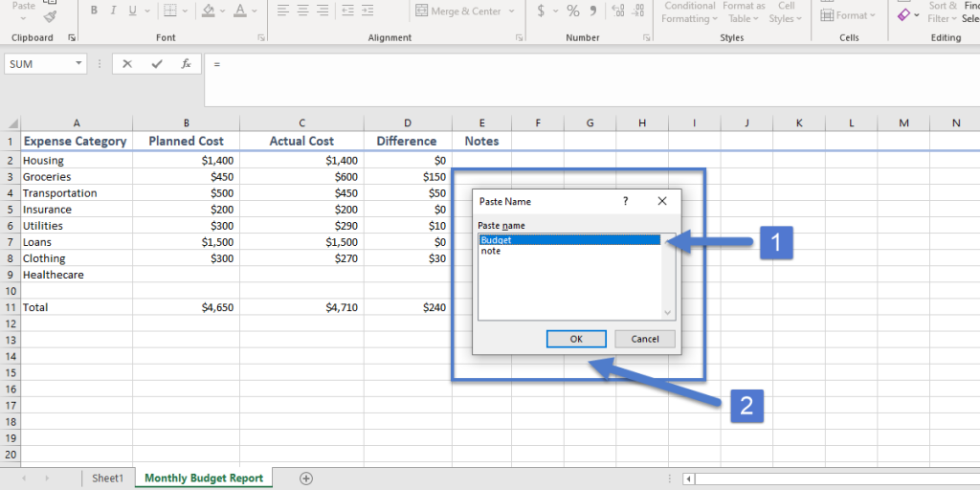The width and height of the screenshot is (980, 490).
Task: Expand the Fill Color dropdown arrow
Action: (223, 11)
